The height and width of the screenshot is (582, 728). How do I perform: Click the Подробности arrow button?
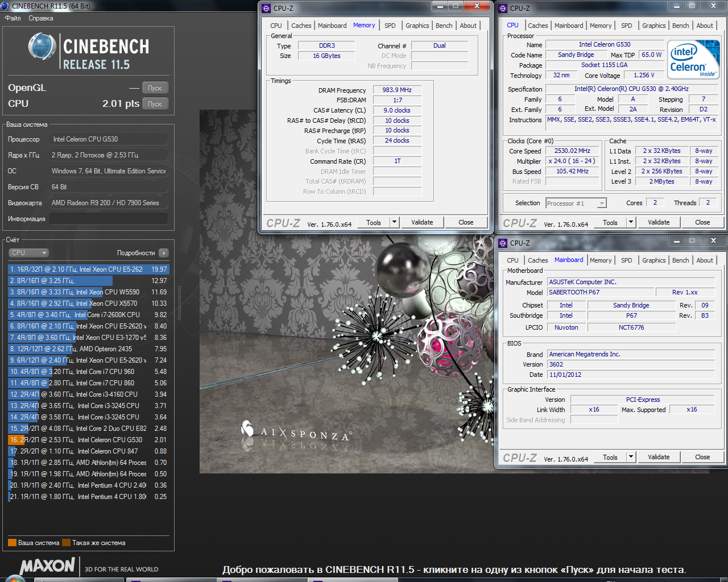164,253
